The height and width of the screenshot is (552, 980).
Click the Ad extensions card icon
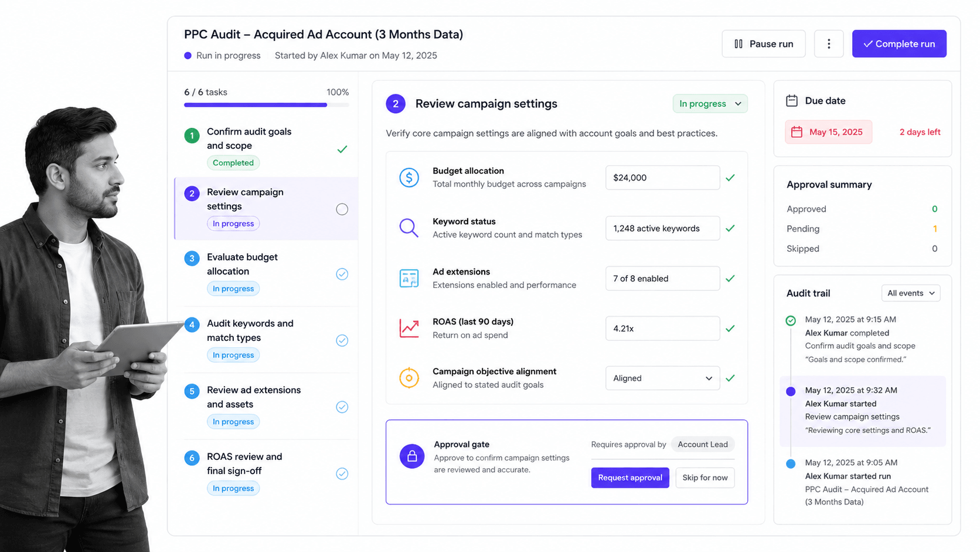[x=409, y=278]
